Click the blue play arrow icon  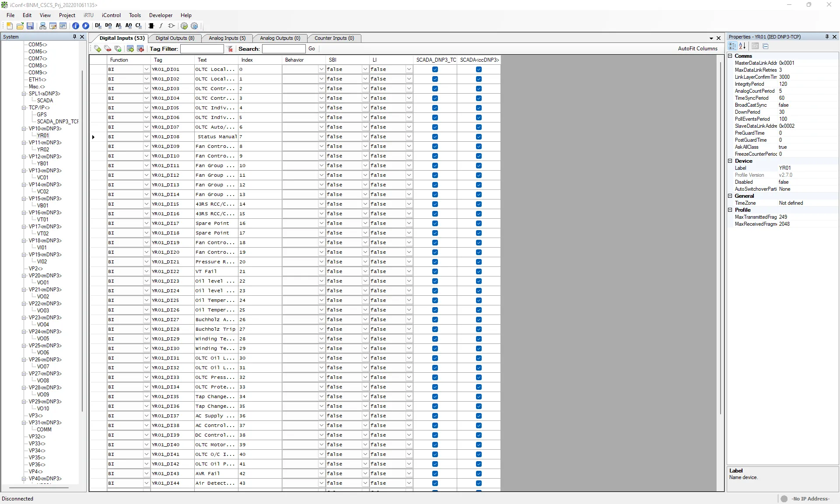click(x=86, y=26)
